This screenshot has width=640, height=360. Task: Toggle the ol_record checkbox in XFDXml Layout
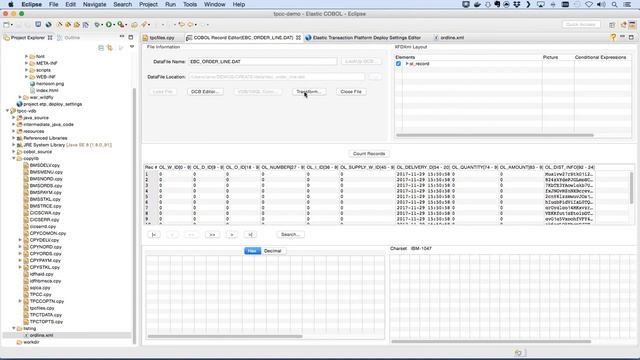[x=398, y=64]
